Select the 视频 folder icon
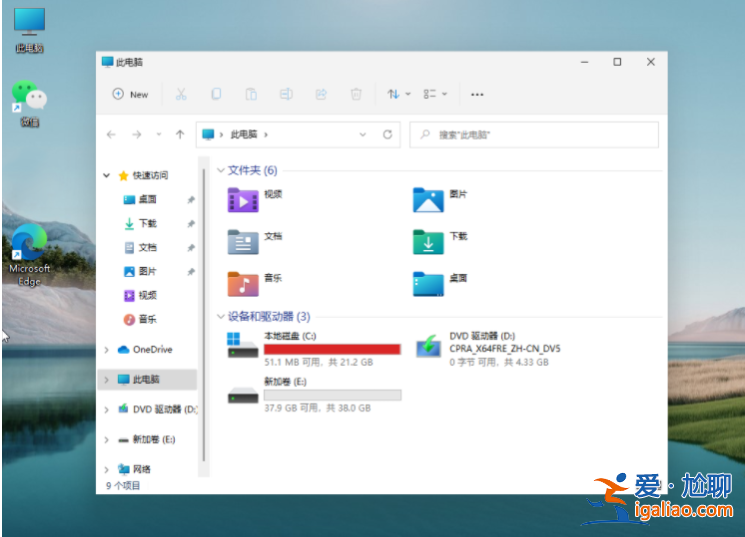The width and height of the screenshot is (745, 537). click(243, 200)
